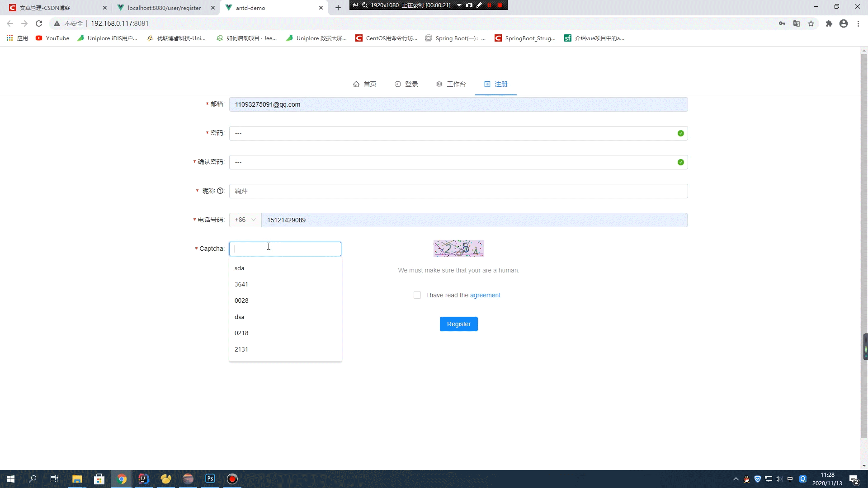Open the +86 country code dropdown
The height and width of the screenshot is (488, 868).
click(x=245, y=220)
